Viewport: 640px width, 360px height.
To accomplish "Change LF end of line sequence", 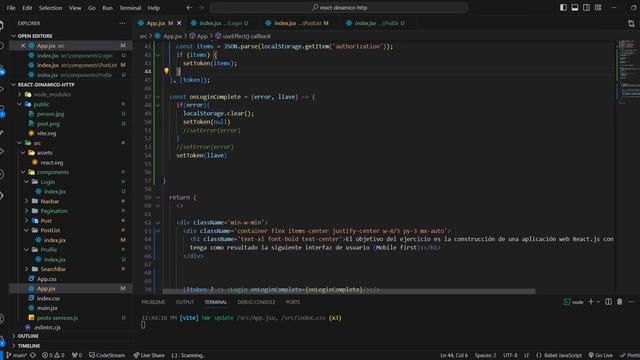I will pyautogui.click(x=527, y=355).
